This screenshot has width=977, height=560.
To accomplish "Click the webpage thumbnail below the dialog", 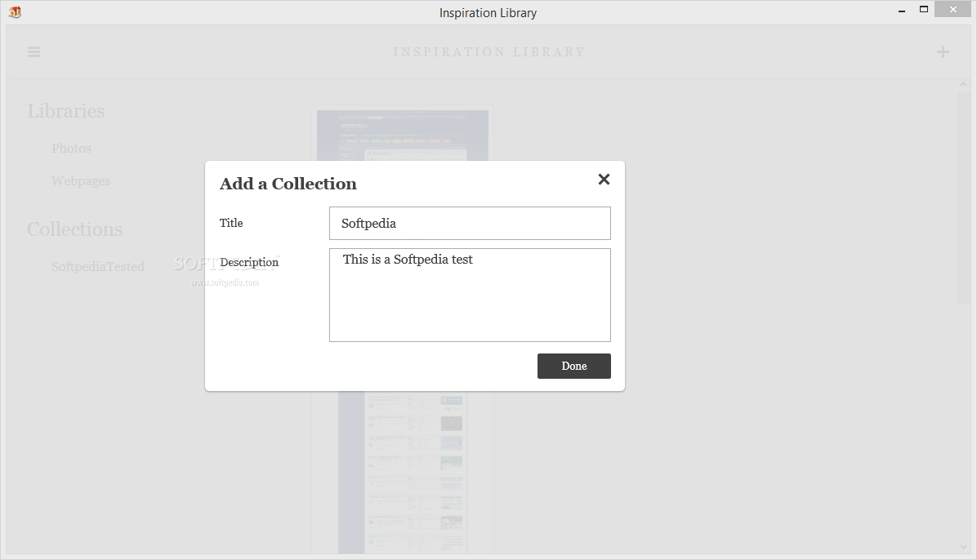I will (403, 472).
